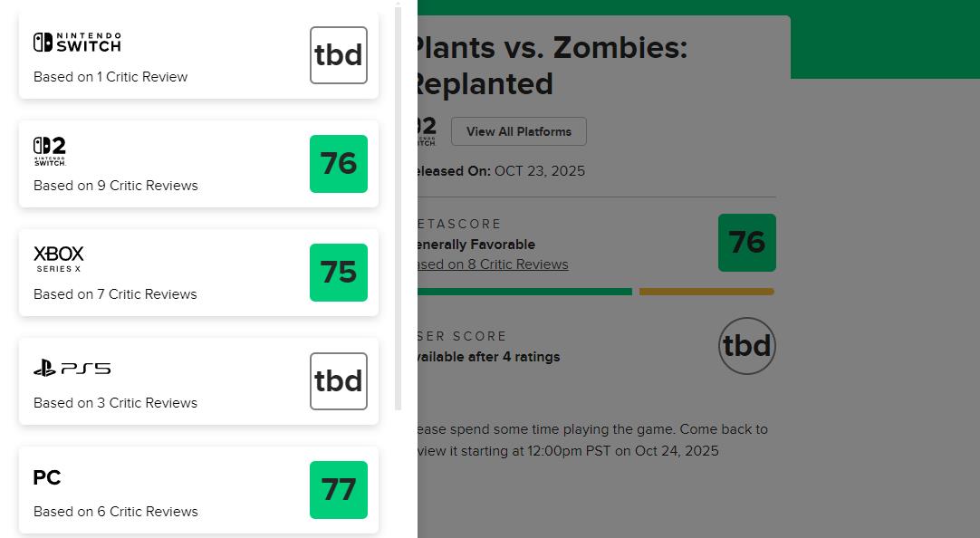This screenshot has height=538, width=980.
Task: Click the Switch 2 score 76 badge
Action: pyautogui.click(x=339, y=164)
